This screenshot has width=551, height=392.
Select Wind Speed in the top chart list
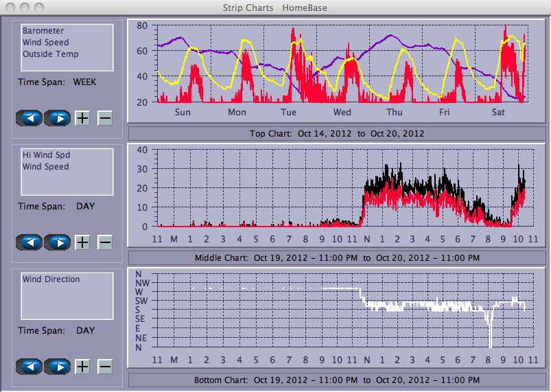(x=45, y=43)
